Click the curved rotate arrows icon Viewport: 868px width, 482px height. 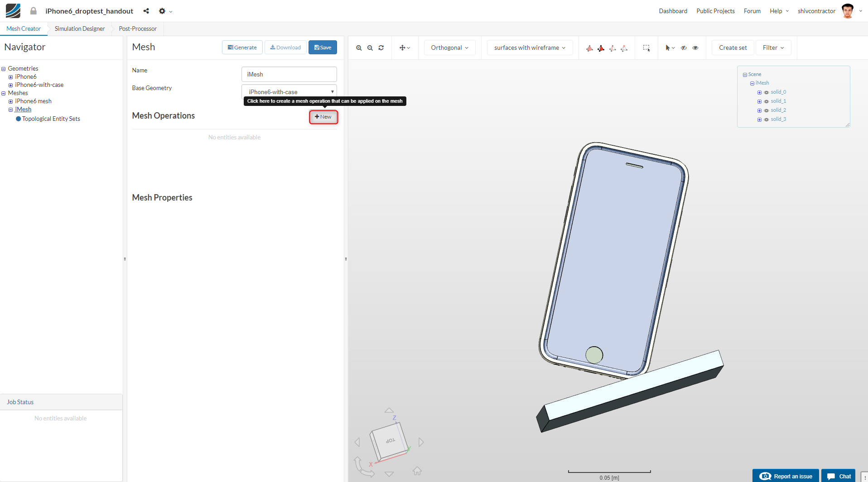pos(363,467)
